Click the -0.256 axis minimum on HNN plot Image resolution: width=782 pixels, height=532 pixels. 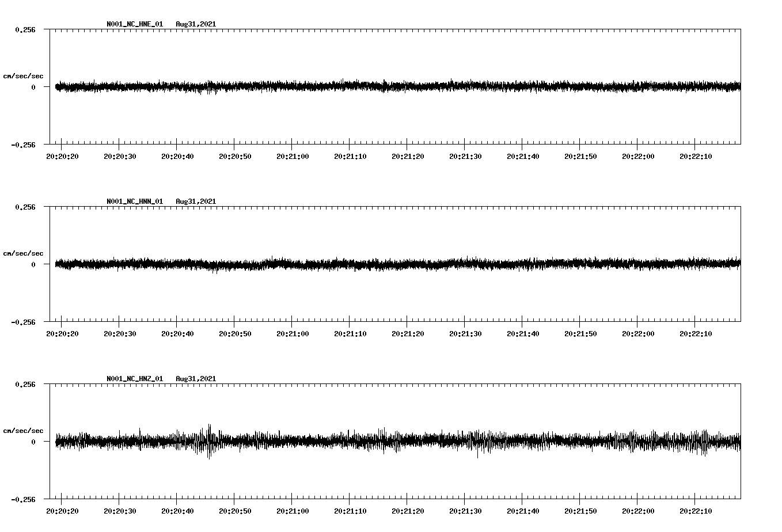click(23, 322)
